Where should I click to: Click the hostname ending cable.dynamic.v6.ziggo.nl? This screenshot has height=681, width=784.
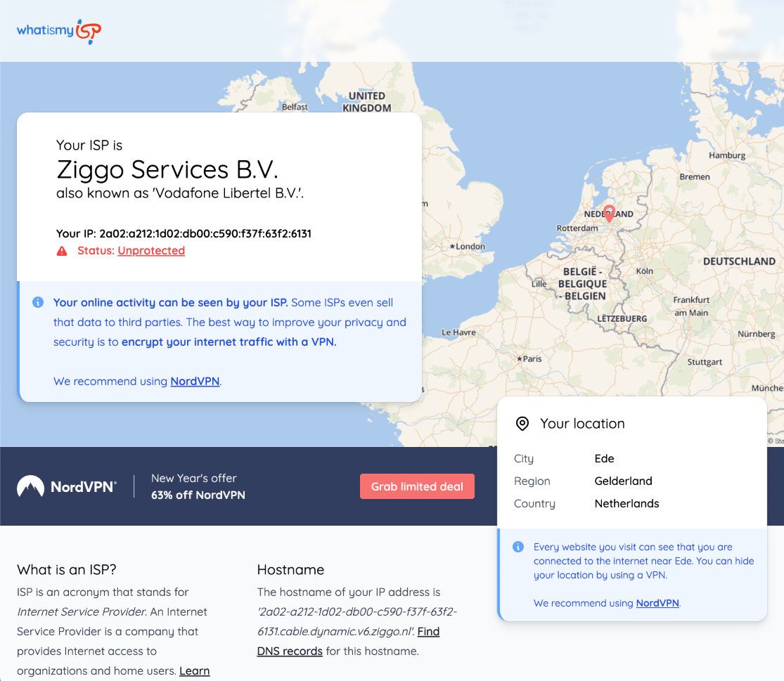coord(357,621)
